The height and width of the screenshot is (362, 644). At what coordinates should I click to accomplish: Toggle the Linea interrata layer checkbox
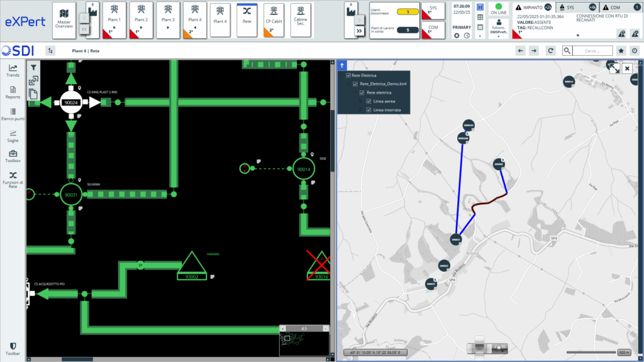(370, 110)
